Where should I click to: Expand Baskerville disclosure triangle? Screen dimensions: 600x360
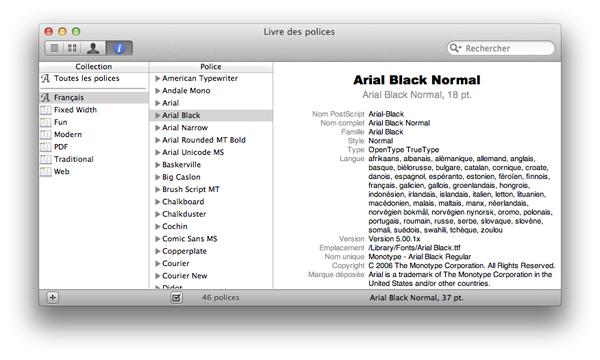coord(157,165)
